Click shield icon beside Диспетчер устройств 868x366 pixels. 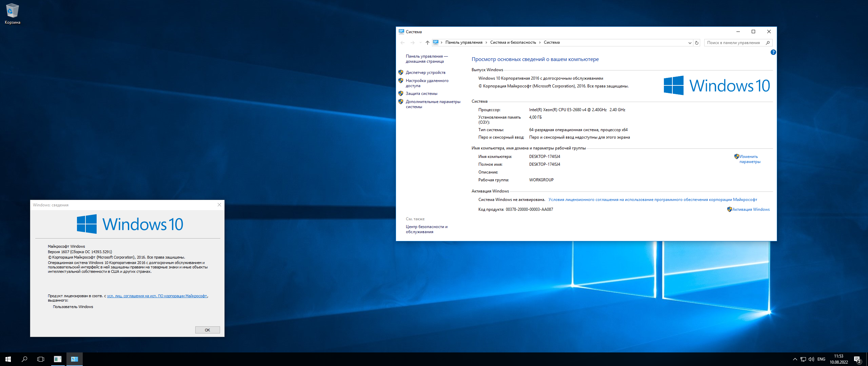[x=401, y=73]
